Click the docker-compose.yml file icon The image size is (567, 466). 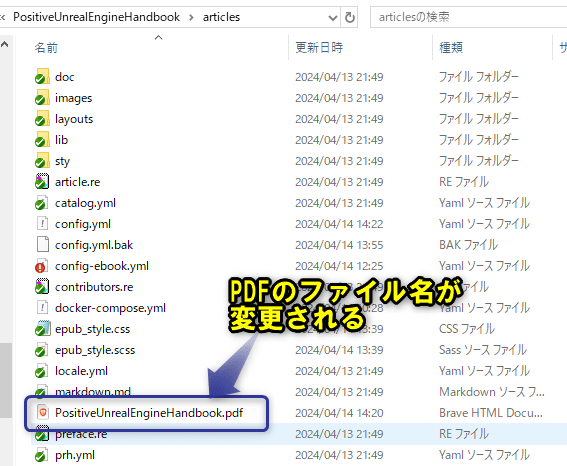coord(42,308)
